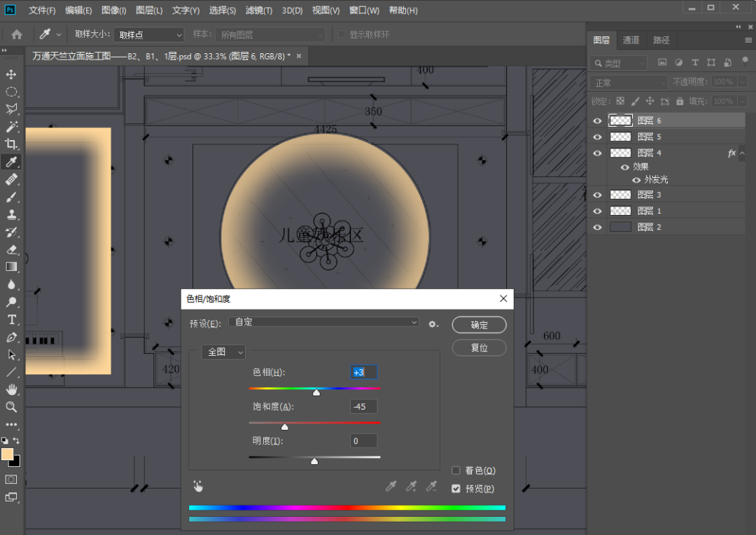Select the Clone Stamp tool

[11, 215]
